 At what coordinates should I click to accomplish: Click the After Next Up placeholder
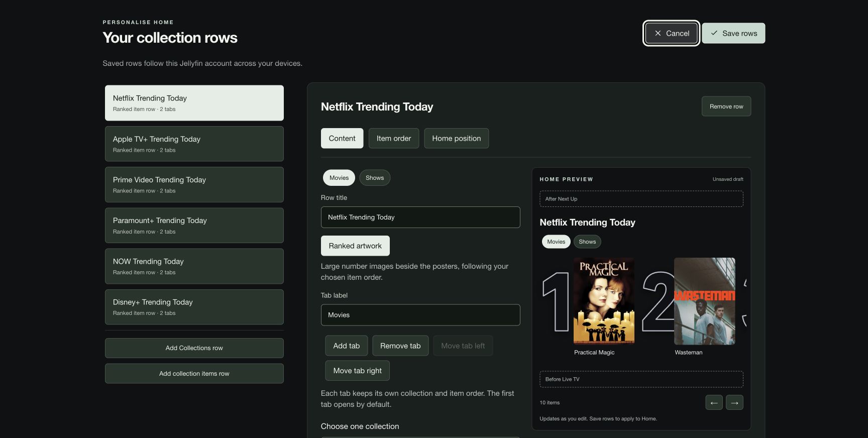click(x=641, y=199)
